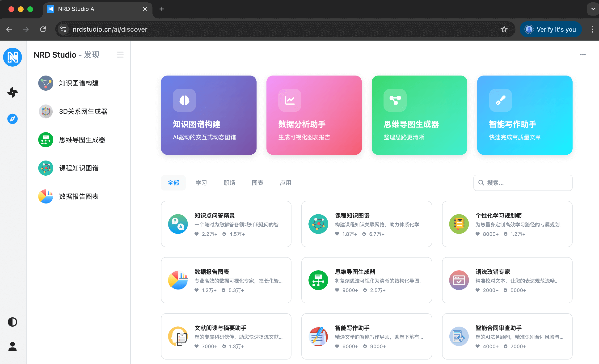Screen dimensions: 599x364
Task: Collapse sidebar with hamburger menu icon
Action: (120, 55)
